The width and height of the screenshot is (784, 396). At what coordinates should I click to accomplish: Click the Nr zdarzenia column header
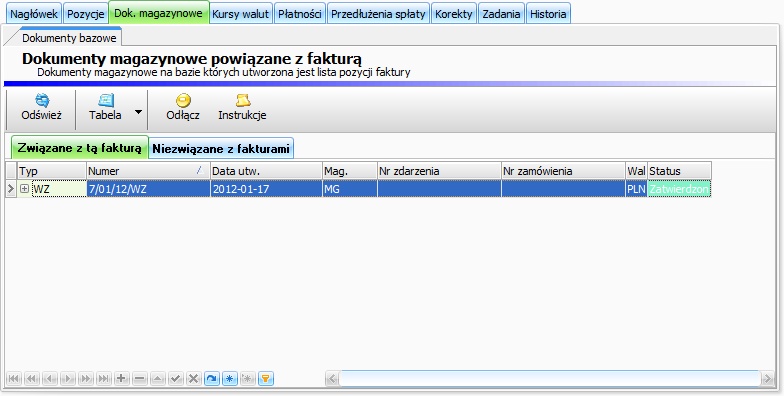[x=440, y=171]
